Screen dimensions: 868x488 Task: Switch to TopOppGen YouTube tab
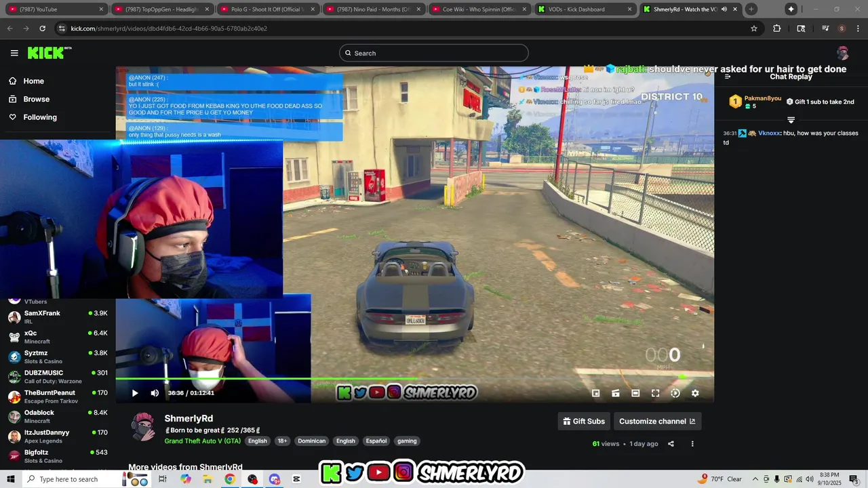point(162,9)
